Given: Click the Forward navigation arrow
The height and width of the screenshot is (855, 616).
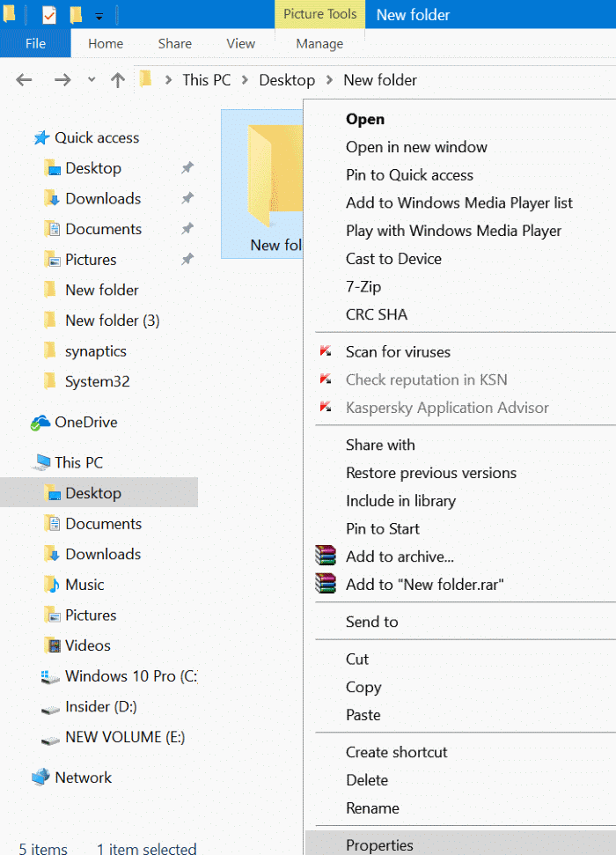Looking at the screenshot, I should 62,80.
